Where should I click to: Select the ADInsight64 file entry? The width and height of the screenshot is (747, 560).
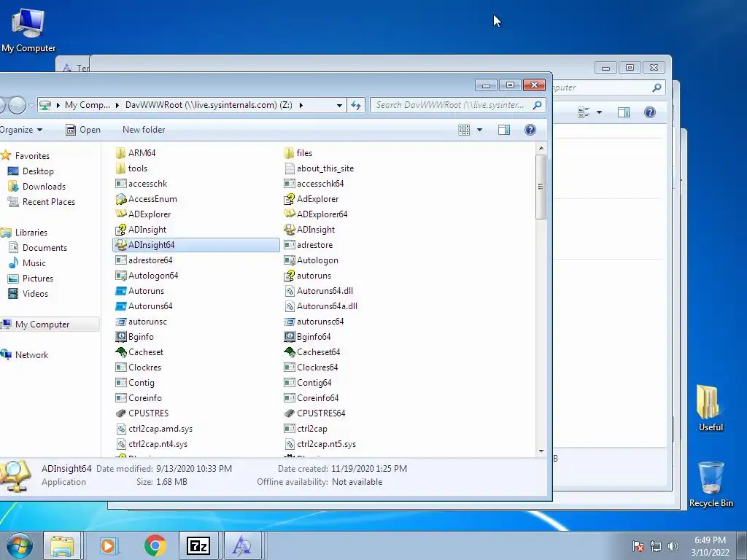coord(196,245)
